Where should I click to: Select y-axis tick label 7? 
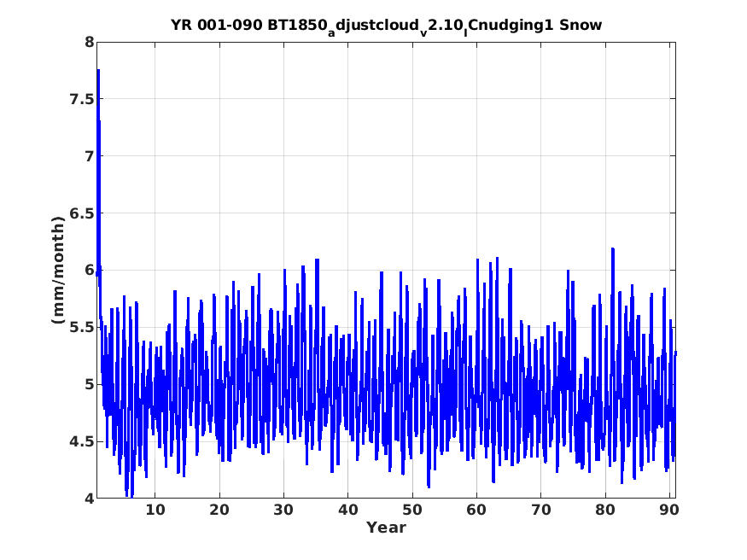pos(90,156)
